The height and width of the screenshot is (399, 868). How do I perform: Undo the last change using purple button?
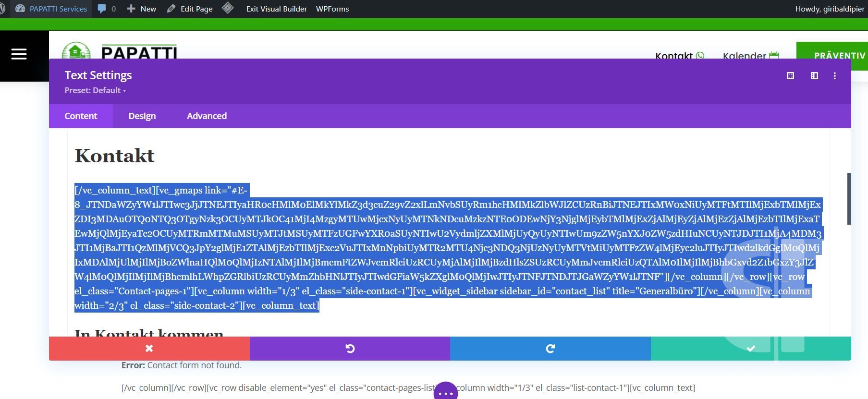click(x=350, y=349)
